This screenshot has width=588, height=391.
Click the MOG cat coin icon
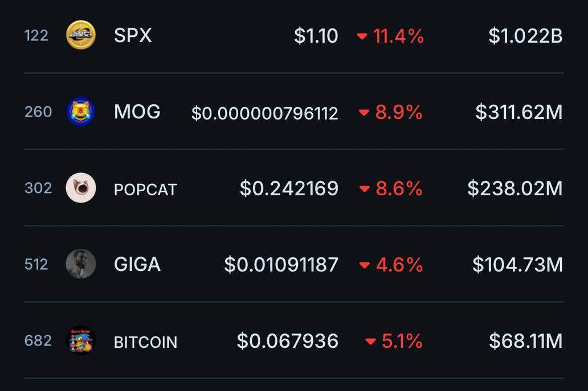point(81,112)
